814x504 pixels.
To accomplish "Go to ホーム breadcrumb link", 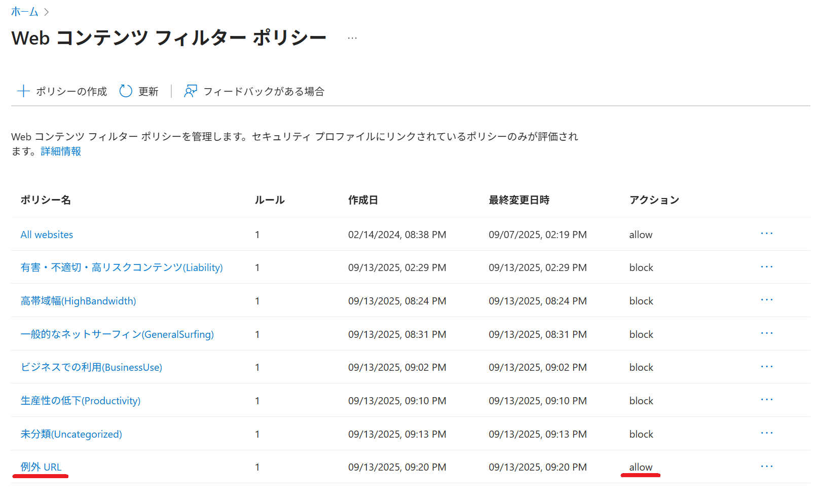I will (x=25, y=12).
